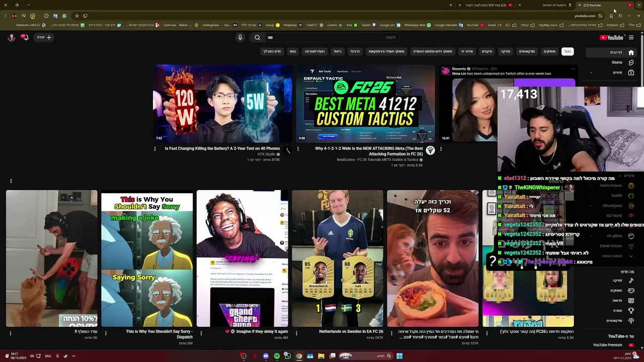Open options for 'Imagine if they delay' Short
This screenshot has width=644, height=362.
[201, 333]
